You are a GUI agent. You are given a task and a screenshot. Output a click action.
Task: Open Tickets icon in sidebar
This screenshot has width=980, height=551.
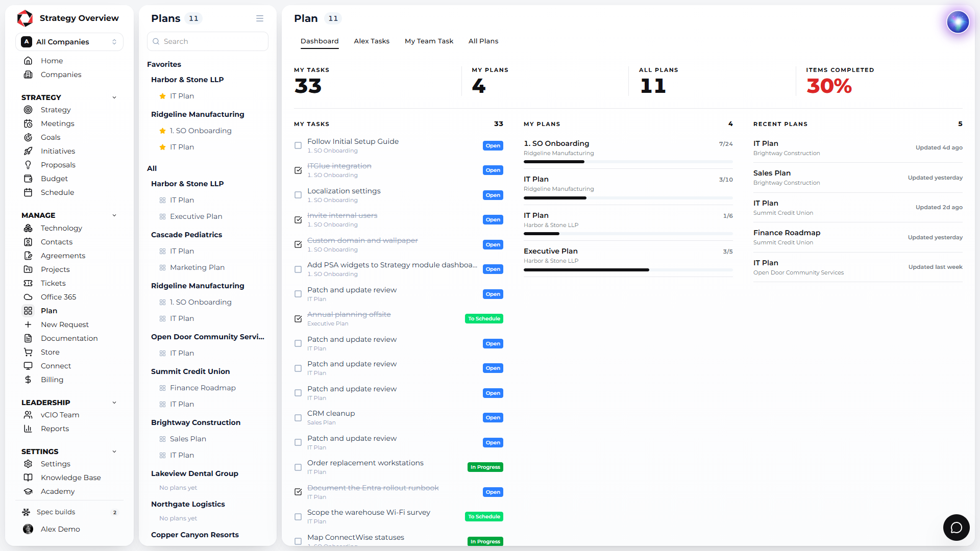click(28, 283)
